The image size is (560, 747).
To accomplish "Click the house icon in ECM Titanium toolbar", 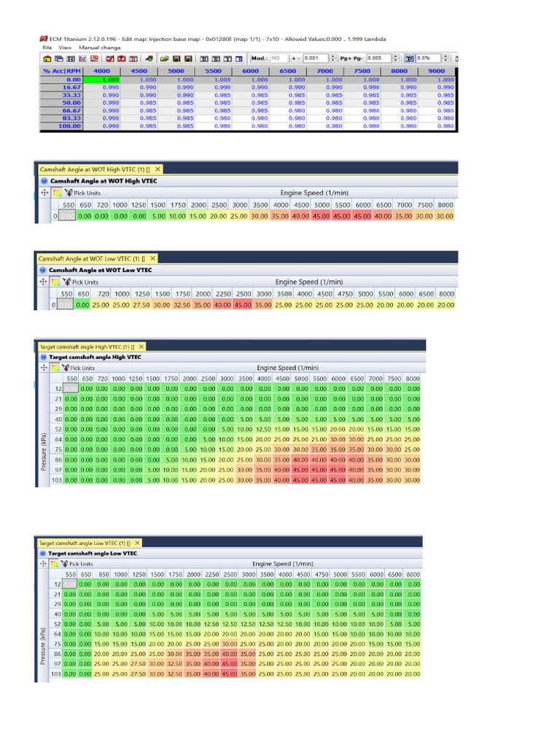I will [47, 58].
